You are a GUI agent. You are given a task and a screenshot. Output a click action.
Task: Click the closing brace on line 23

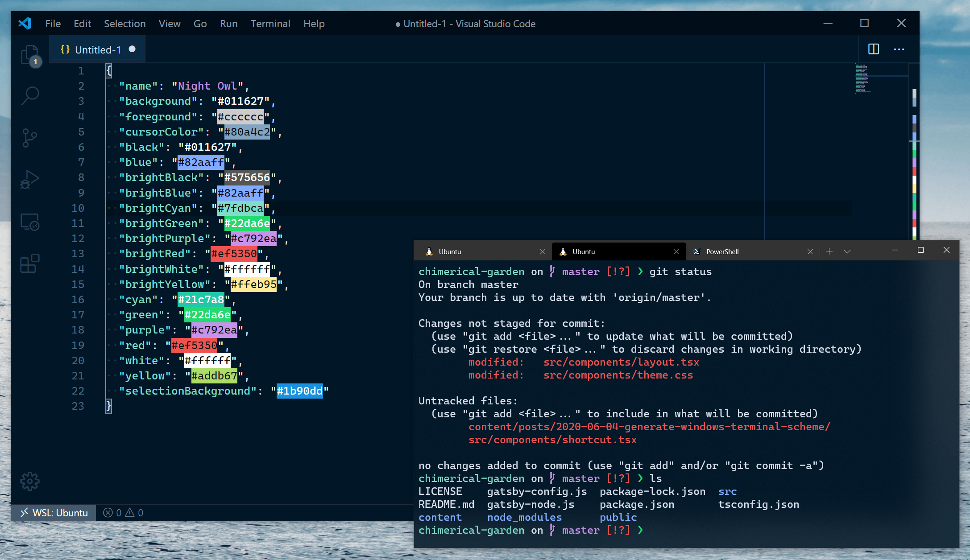(x=108, y=406)
